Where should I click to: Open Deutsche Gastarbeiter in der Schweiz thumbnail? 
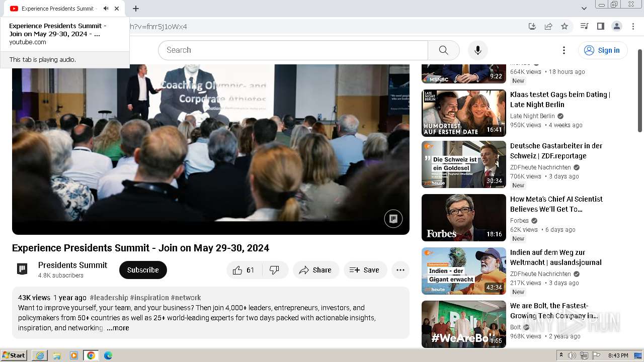pos(464,164)
